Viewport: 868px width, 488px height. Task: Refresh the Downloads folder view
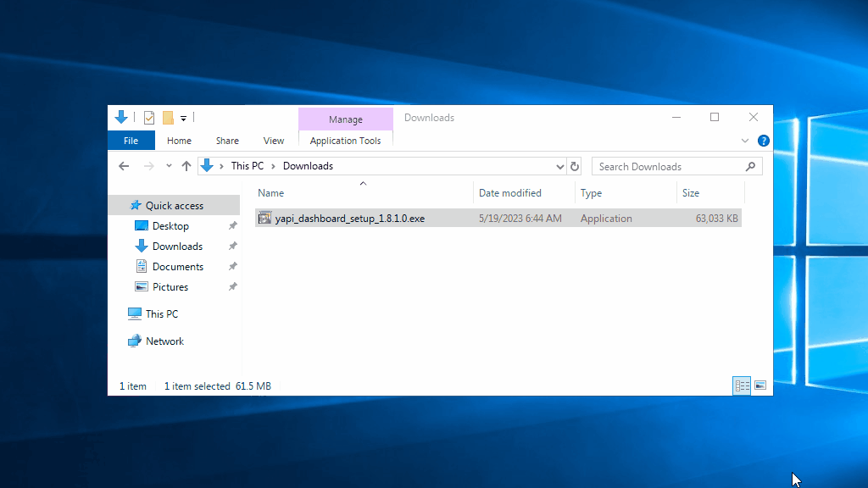[x=575, y=166]
